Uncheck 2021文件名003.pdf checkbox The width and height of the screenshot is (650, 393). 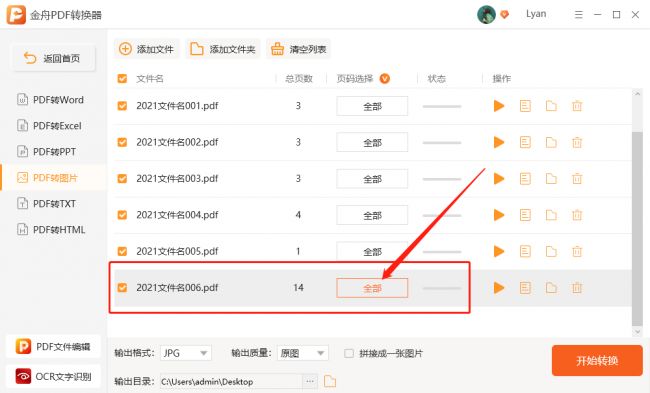click(122, 178)
